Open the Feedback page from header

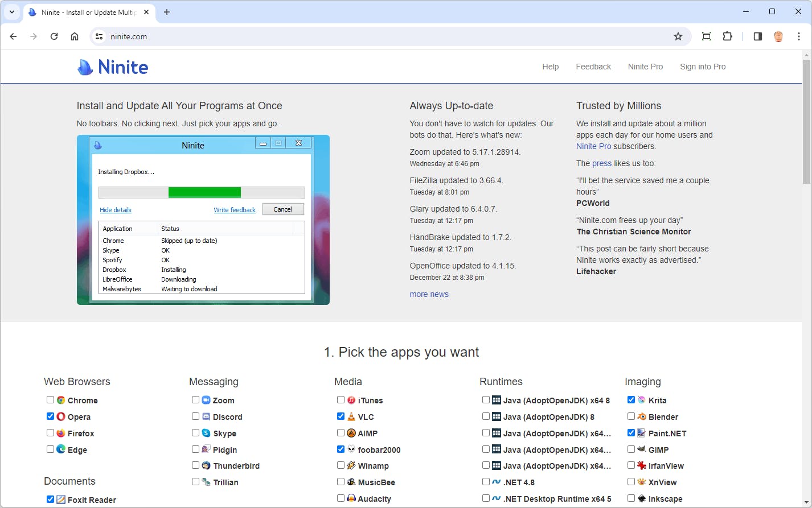[x=593, y=67]
